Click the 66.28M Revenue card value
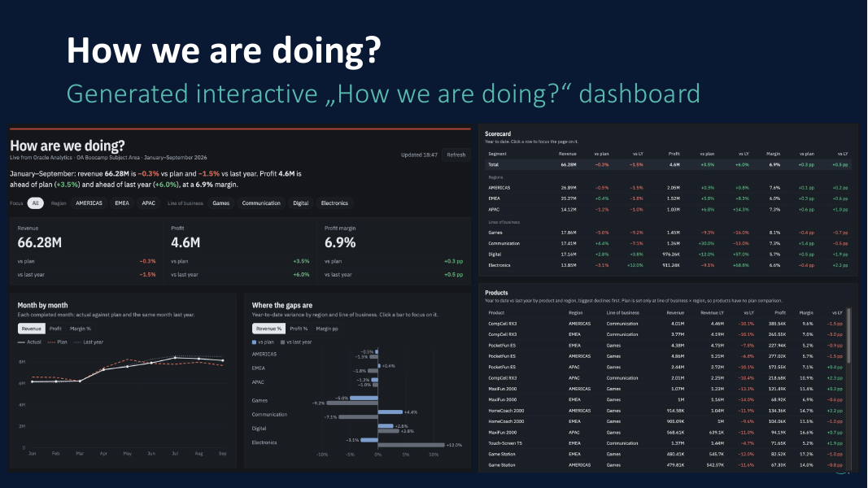868x488 pixels. 39,242
